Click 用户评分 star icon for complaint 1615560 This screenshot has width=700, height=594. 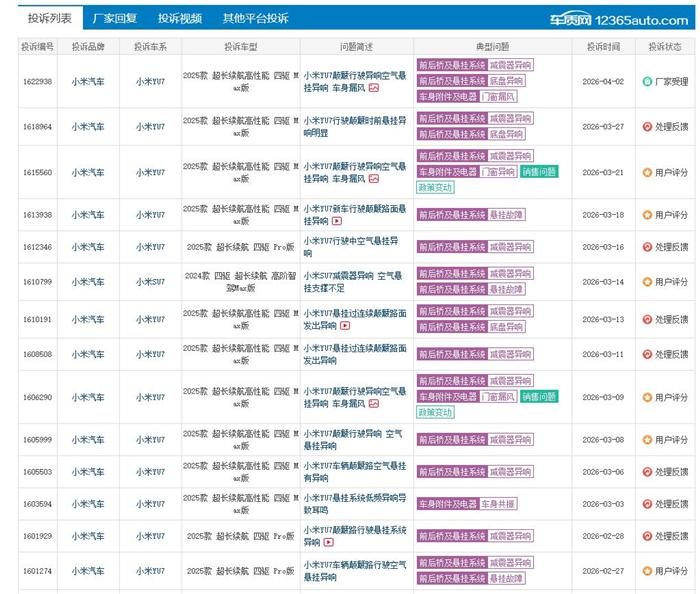point(647,172)
